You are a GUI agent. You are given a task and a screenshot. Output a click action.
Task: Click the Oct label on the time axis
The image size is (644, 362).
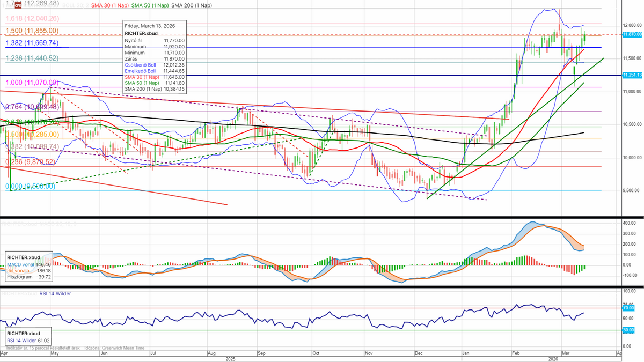[x=316, y=354]
